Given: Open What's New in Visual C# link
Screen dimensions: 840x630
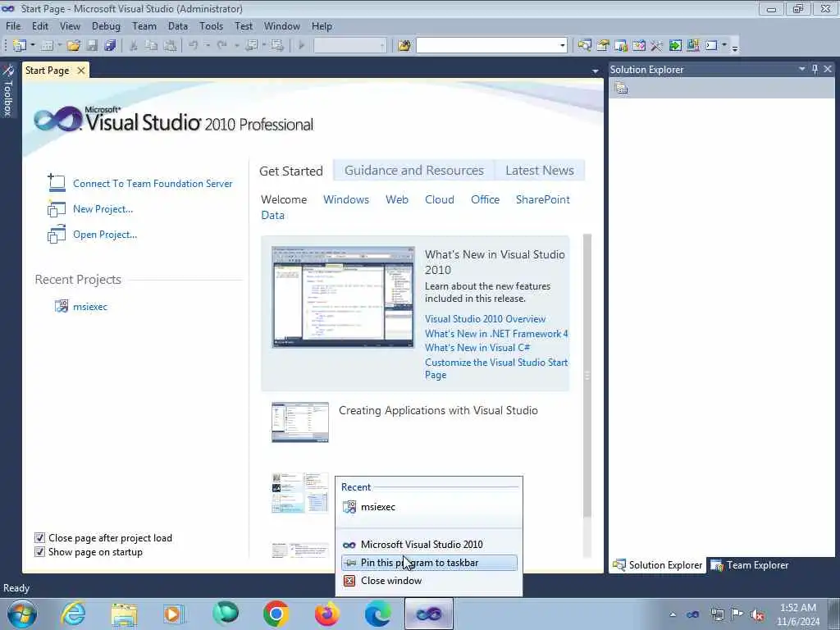Looking at the screenshot, I should click(477, 348).
